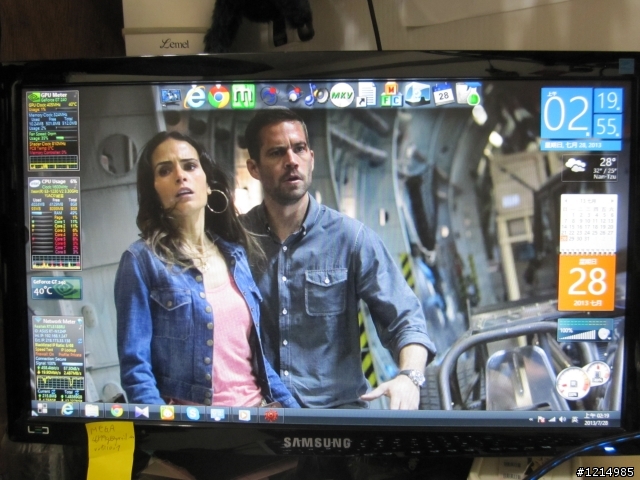
Task: Click the volume gadget round knob
Action: [x=604, y=334]
